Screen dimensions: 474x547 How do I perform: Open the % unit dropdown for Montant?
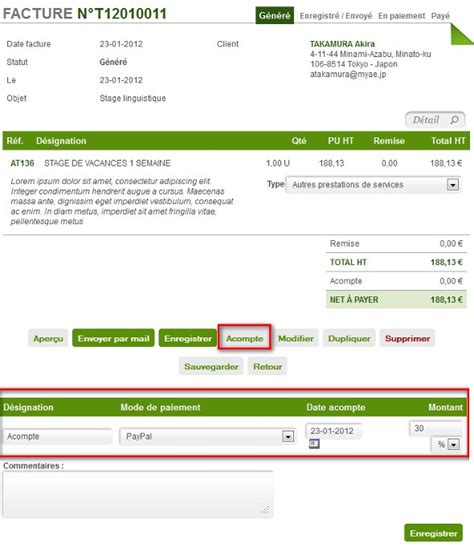(x=446, y=444)
